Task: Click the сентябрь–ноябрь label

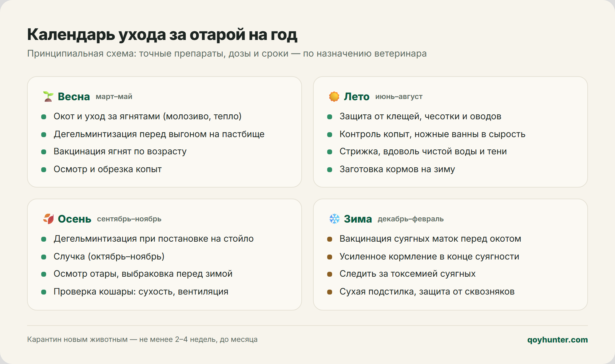Action: [x=129, y=219]
